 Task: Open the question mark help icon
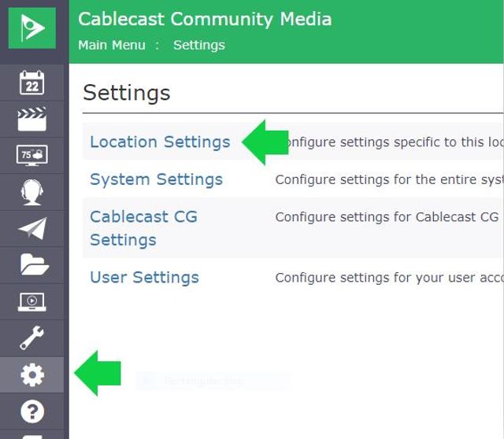(32, 411)
